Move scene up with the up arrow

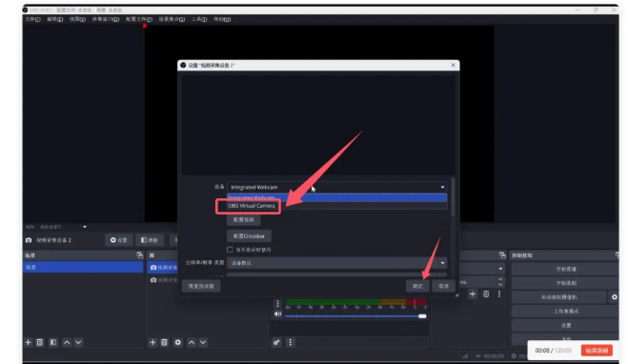click(67, 342)
